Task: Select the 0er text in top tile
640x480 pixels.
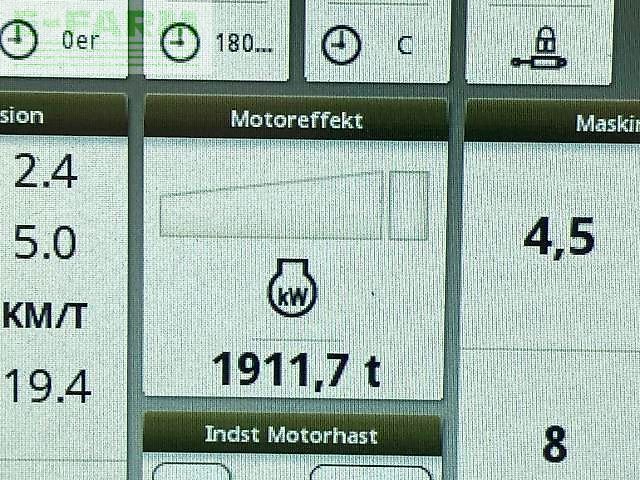Action: coord(80,40)
